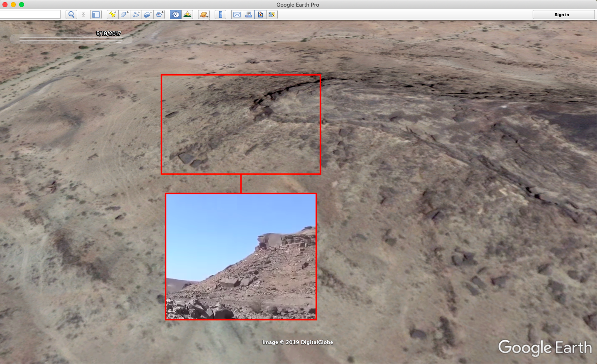Click the 5/19/2017 imagery date label
Viewport: 597px width, 364px height.
[109, 33]
